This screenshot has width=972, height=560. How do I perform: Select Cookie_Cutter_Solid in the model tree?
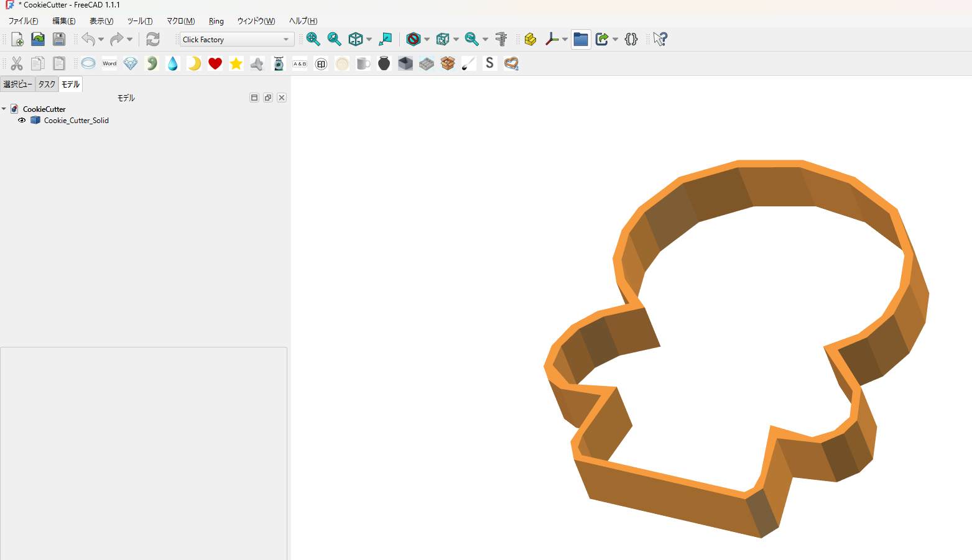[x=76, y=121]
